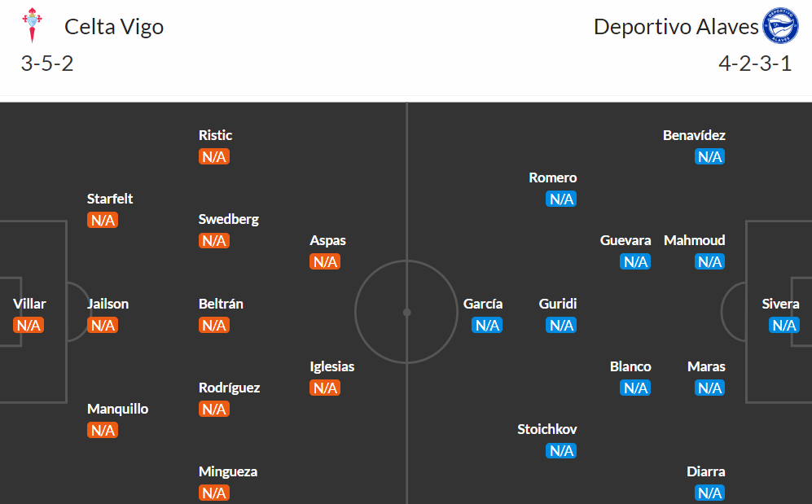Click the N/A badge under Stoichkov
The width and height of the screenshot is (812, 504).
[x=561, y=451]
